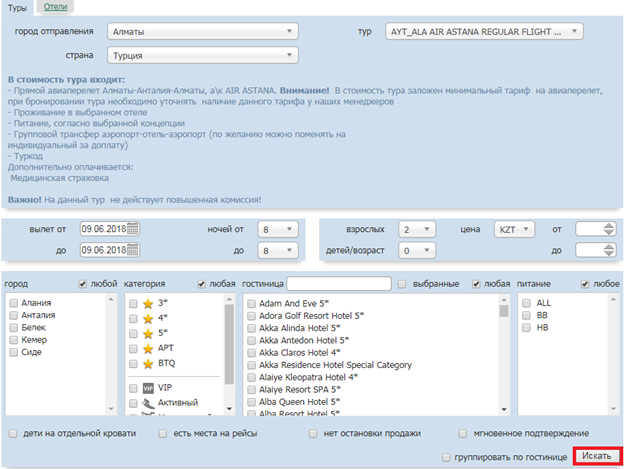Click the price до stepper

point(609,250)
